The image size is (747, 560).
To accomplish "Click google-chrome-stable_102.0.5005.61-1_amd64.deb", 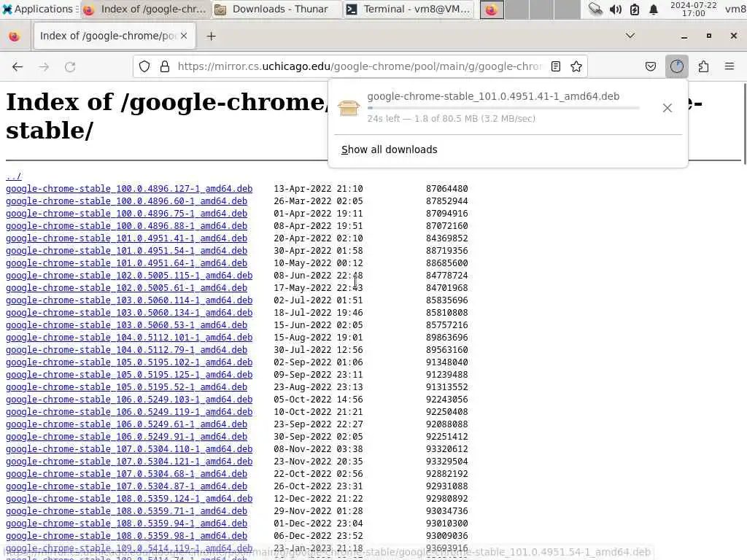I will [x=127, y=287].
